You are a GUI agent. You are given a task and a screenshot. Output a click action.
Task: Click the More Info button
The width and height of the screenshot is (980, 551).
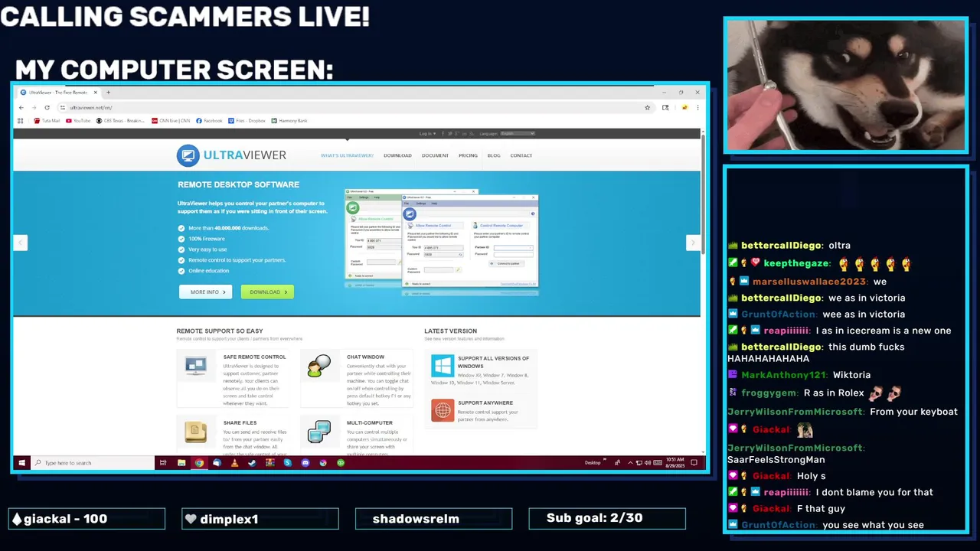pos(205,292)
